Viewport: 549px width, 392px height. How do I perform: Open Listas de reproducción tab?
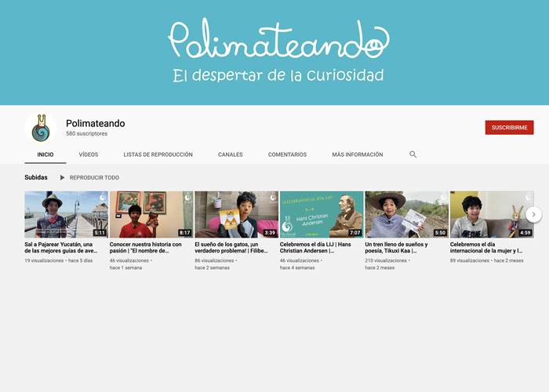tap(158, 154)
